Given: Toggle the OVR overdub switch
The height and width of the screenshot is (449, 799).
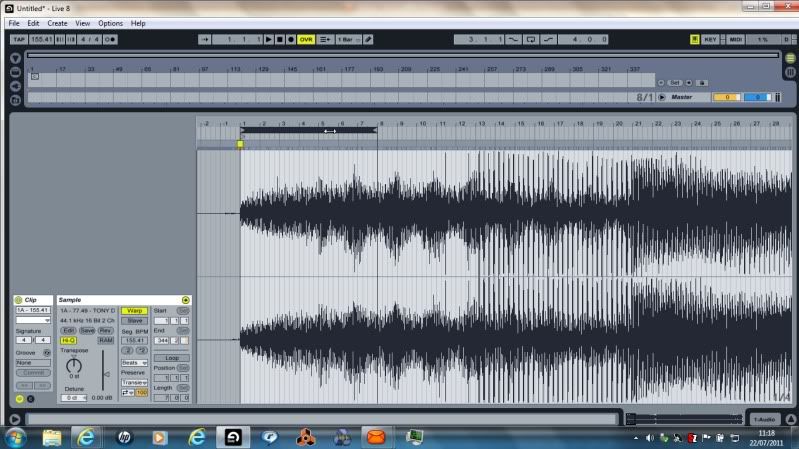Looking at the screenshot, I should point(306,39).
